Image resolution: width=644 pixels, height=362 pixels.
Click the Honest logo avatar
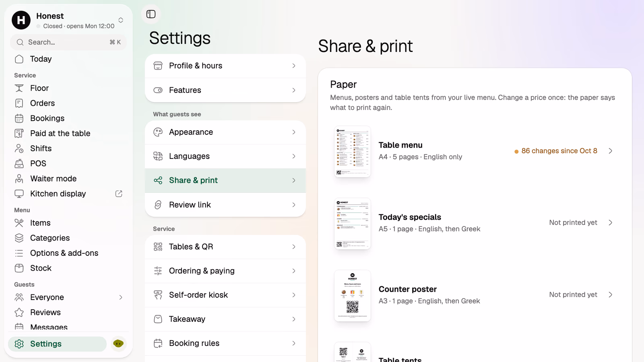point(21,20)
